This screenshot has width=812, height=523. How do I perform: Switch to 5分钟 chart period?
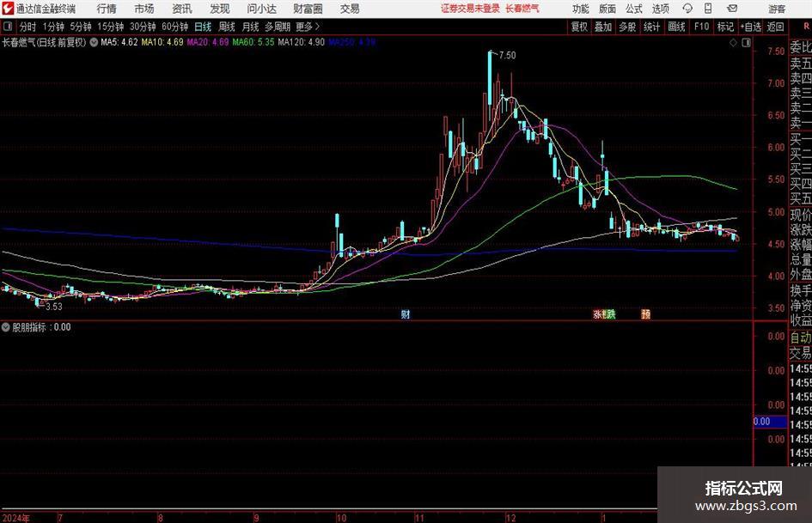(x=81, y=27)
